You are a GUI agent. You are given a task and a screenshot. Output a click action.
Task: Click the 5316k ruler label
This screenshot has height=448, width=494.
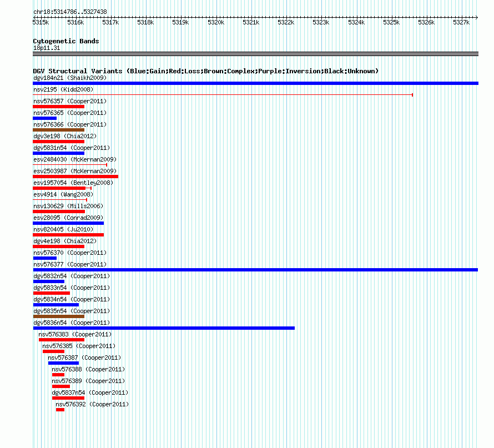point(75,22)
